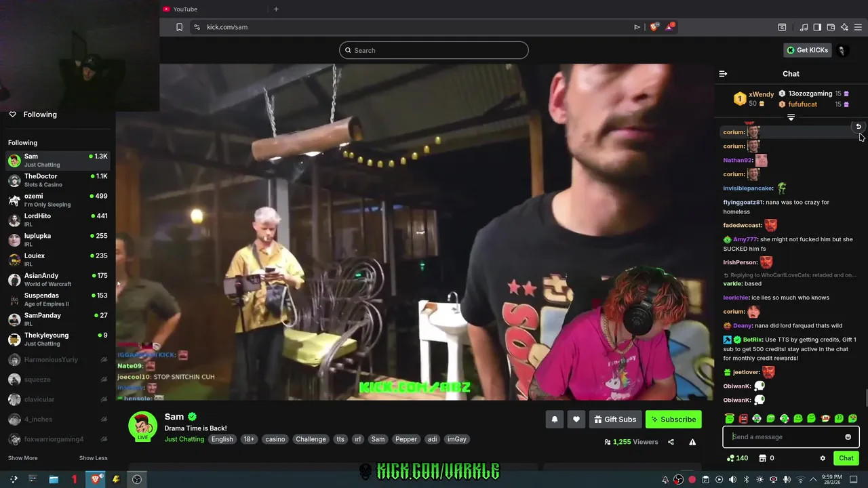Open LordHito channel in Following list
The width and height of the screenshot is (868, 488).
58,220
